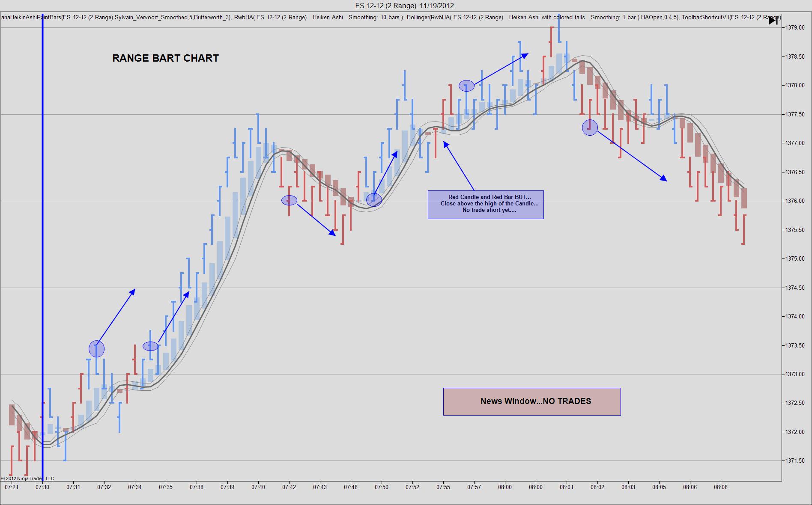Viewport: 812px width, 505px height.
Task: Select the 07:57 time axis label
Action: pos(474,487)
